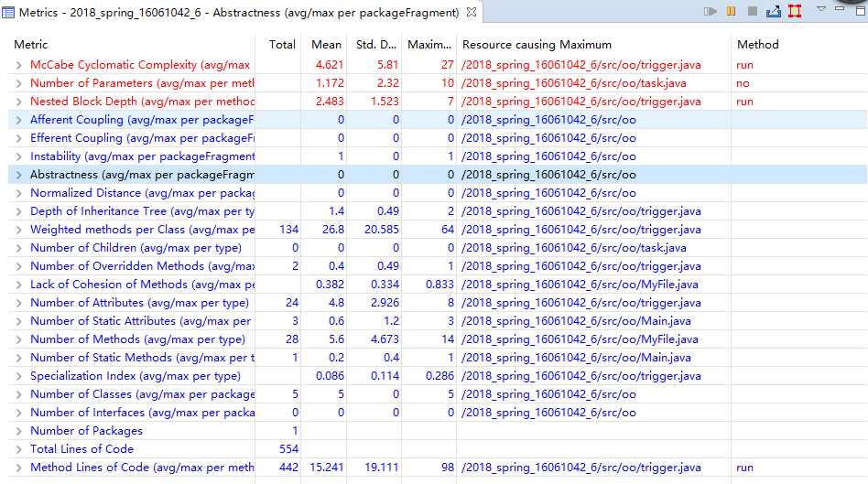The height and width of the screenshot is (484, 868).
Task: Click total 442 in Method Lines of Code row
Action: tap(289, 467)
